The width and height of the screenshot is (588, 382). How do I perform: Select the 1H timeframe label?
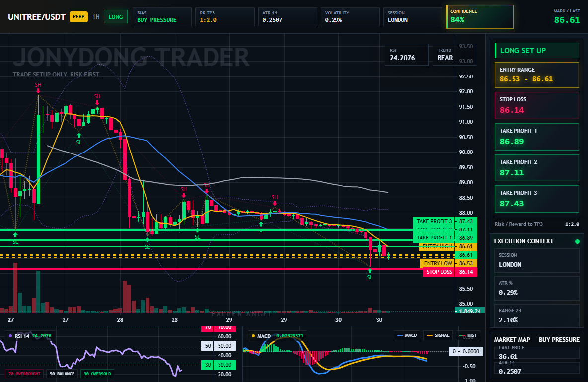pyautogui.click(x=96, y=17)
